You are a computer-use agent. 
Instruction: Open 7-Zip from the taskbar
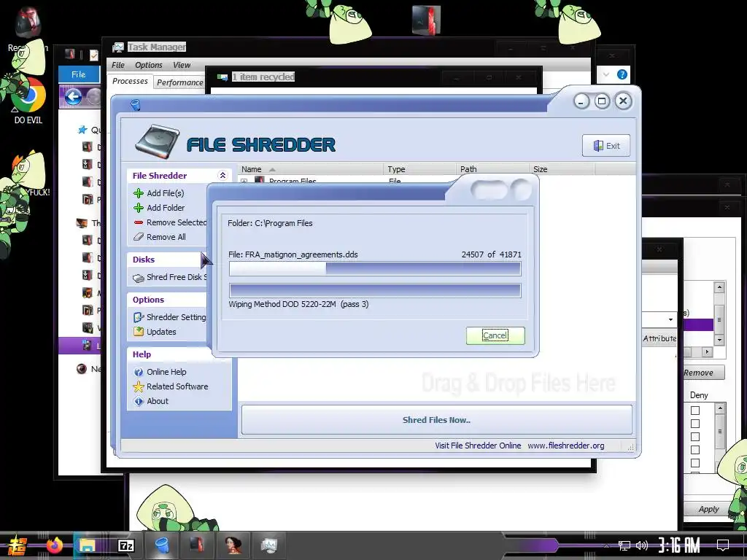tap(125, 545)
